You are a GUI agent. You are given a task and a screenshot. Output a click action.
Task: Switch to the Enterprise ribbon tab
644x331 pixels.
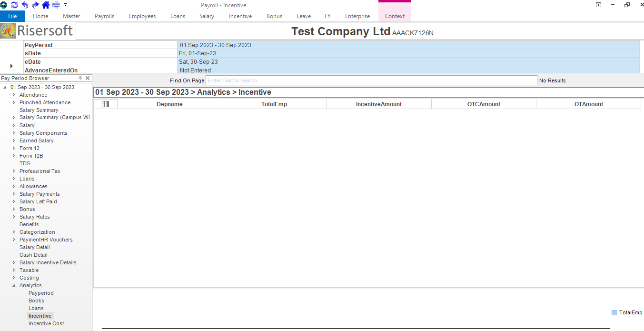click(x=357, y=16)
